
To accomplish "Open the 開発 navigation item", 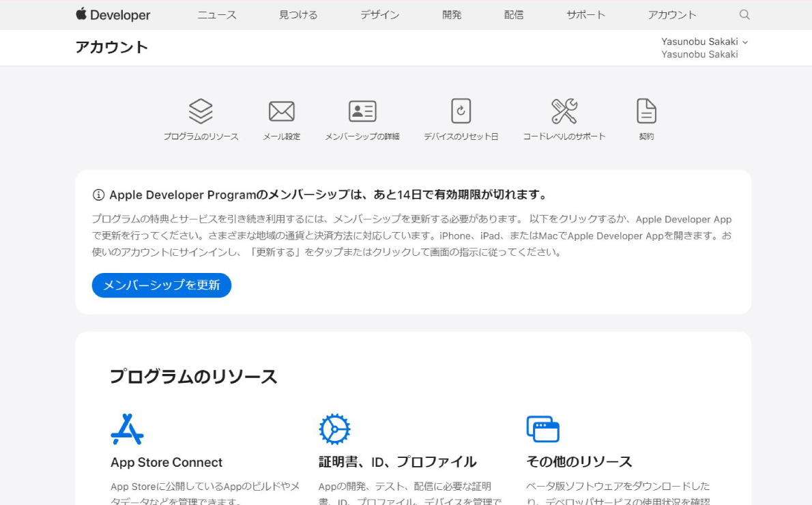I will click(452, 14).
